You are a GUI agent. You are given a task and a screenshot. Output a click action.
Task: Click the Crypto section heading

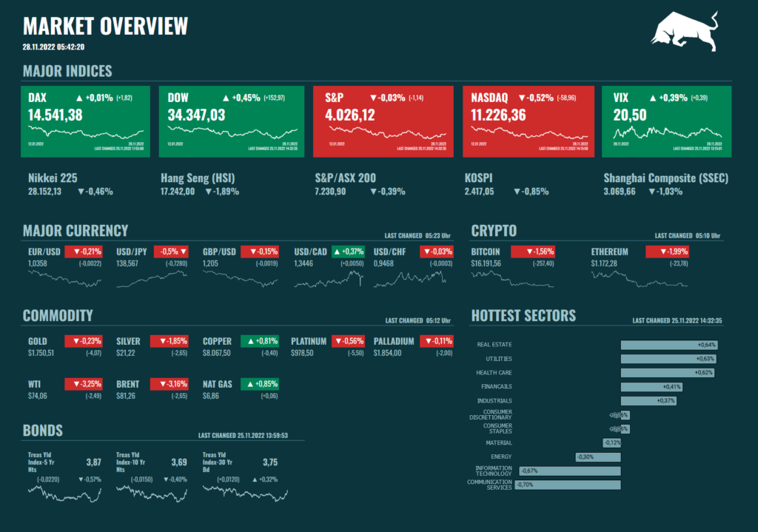click(494, 231)
